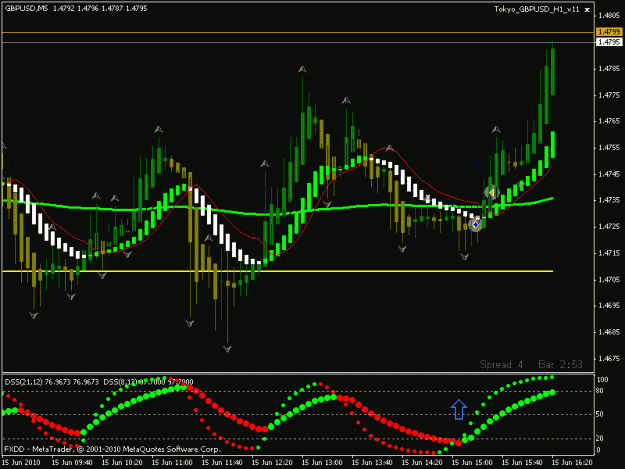Click the '15 Jun 11:40' time axis label

[222, 462]
